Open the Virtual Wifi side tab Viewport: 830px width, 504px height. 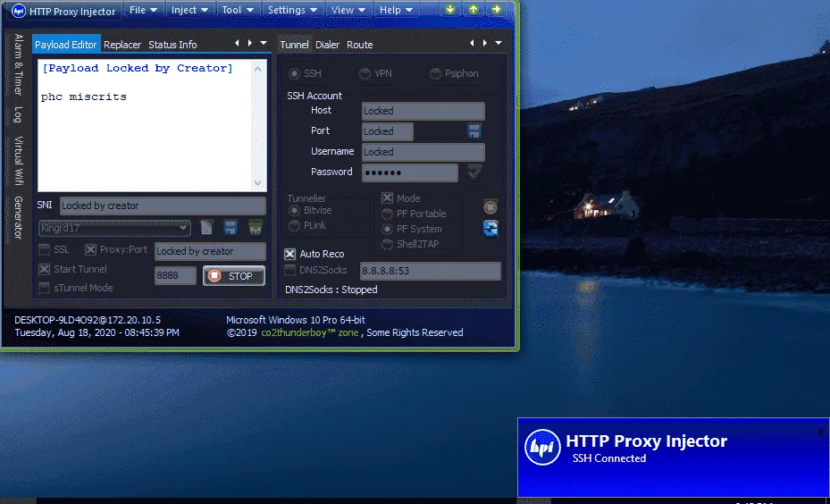coord(19,161)
